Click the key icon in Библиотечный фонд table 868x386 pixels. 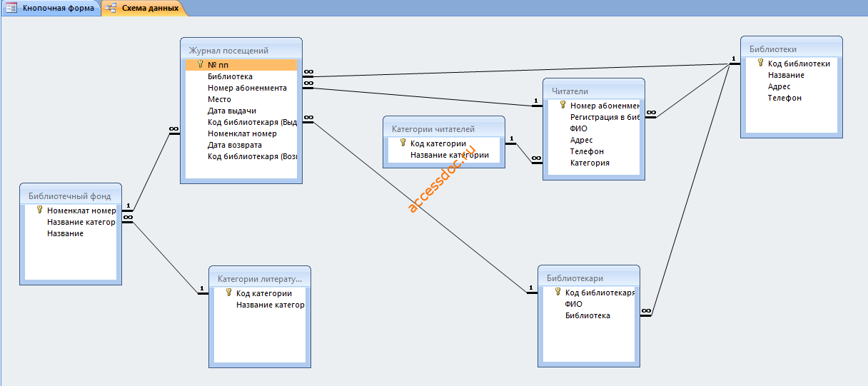click(x=39, y=210)
